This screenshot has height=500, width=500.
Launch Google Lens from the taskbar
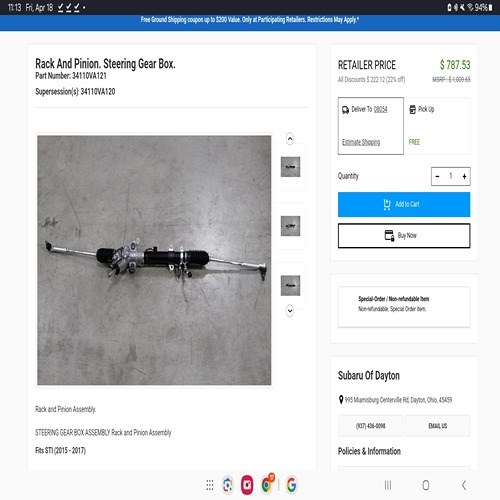pos(228,485)
